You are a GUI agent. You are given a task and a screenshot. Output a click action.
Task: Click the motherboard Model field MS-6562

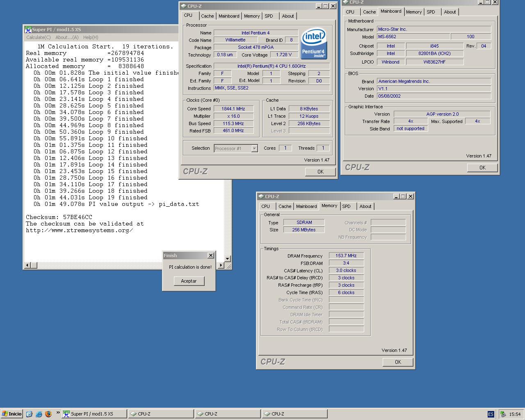pyautogui.click(x=413, y=37)
